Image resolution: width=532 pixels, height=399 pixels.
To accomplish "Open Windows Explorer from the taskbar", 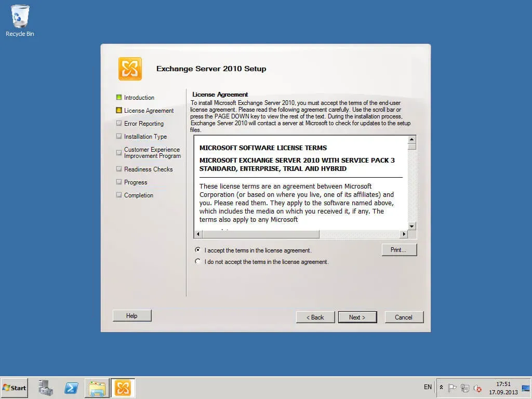I will tap(97, 388).
